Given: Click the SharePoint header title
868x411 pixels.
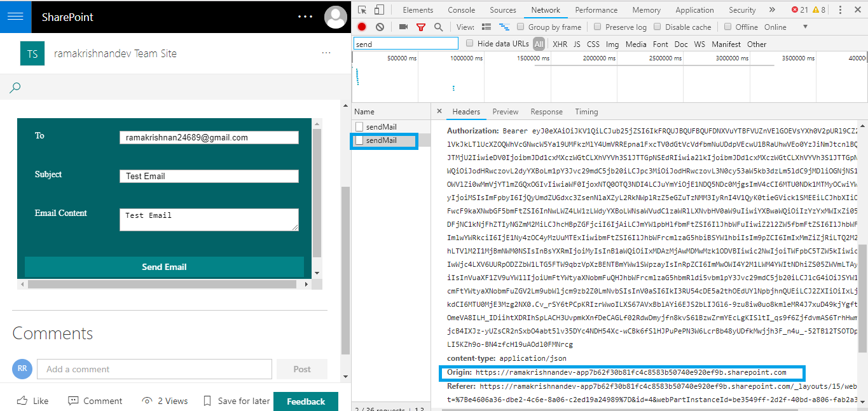Looking at the screenshot, I should click(x=67, y=17).
